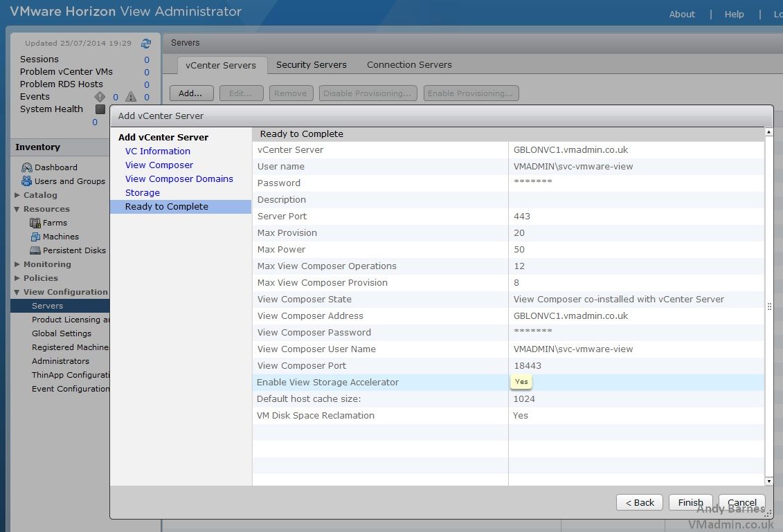Click the Problem vCenter VMs count
The image size is (783, 532).
pyautogui.click(x=147, y=73)
